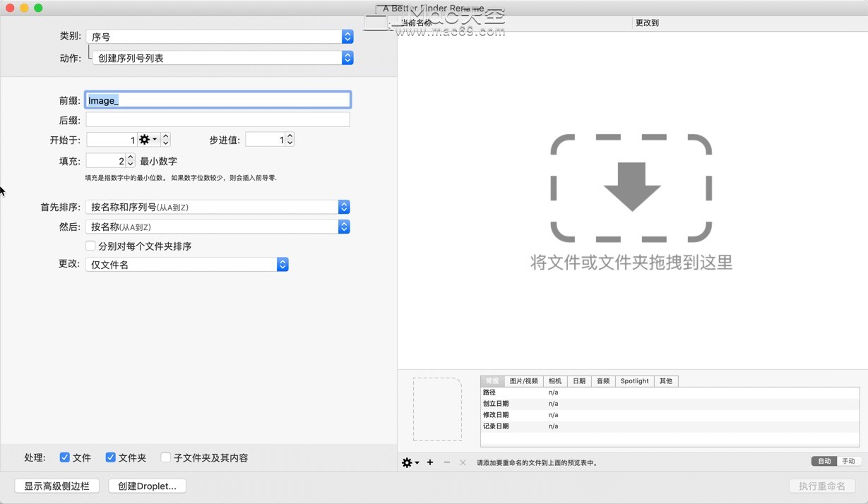
Task: Click the 修改日期 row in info table
Action: pyautogui.click(x=670, y=415)
